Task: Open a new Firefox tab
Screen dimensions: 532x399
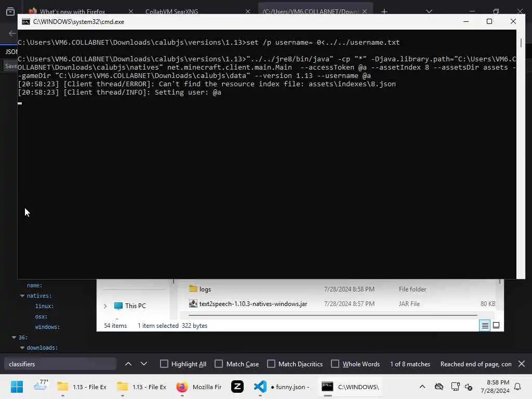Action: (x=384, y=11)
